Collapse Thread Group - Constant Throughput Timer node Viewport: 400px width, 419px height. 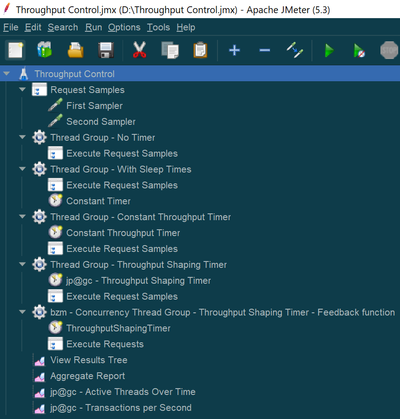(x=22, y=216)
